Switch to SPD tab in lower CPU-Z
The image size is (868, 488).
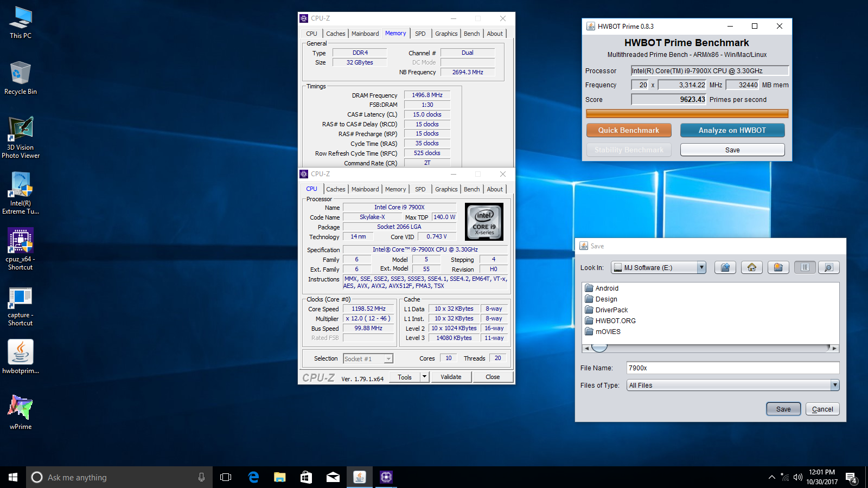tap(420, 189)
